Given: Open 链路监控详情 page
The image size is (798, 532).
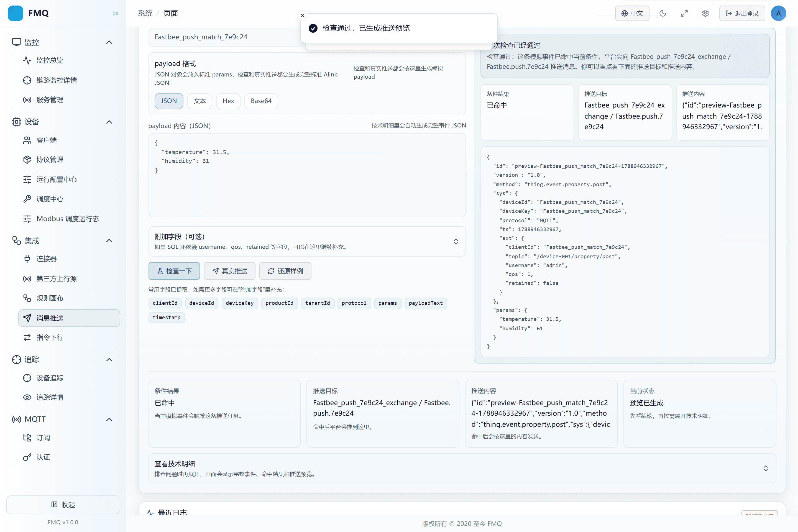Looking at the screenshot, I should click(69, 80).
